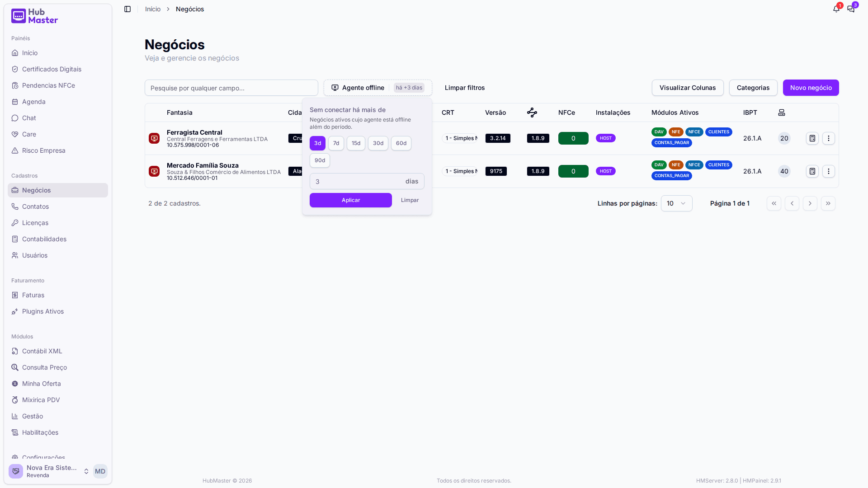The width and height of the screenshot is (868, 488).
Task: Open calculator icon for Mercado Família Souza
Action: point(812,171)
